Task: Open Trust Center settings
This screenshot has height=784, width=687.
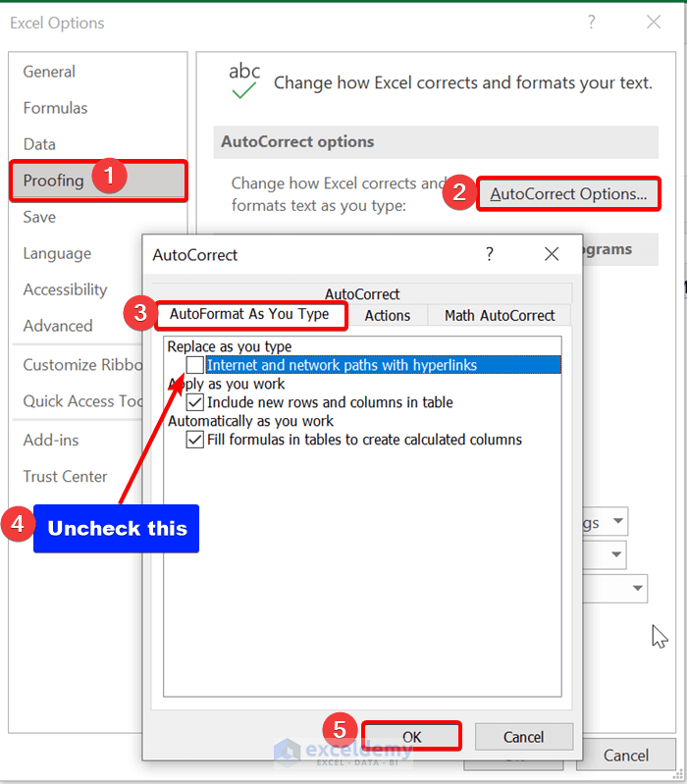Action: coord(65,477)
